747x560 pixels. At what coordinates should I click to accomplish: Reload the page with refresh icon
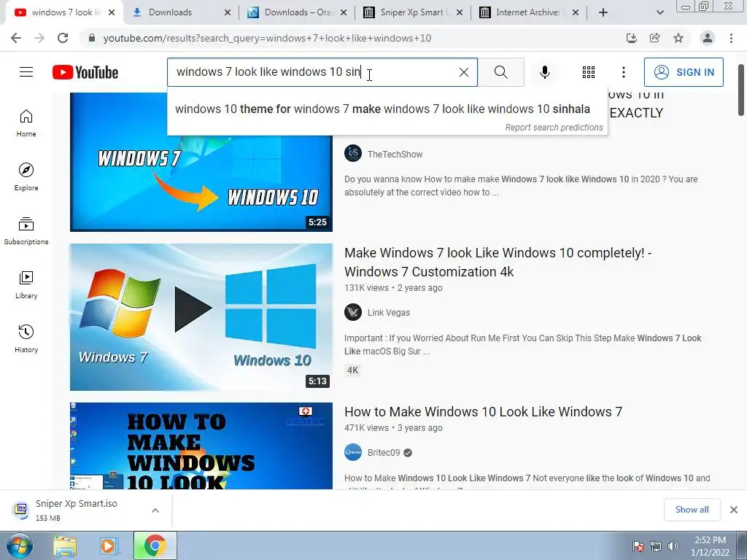tap(63, 38)
